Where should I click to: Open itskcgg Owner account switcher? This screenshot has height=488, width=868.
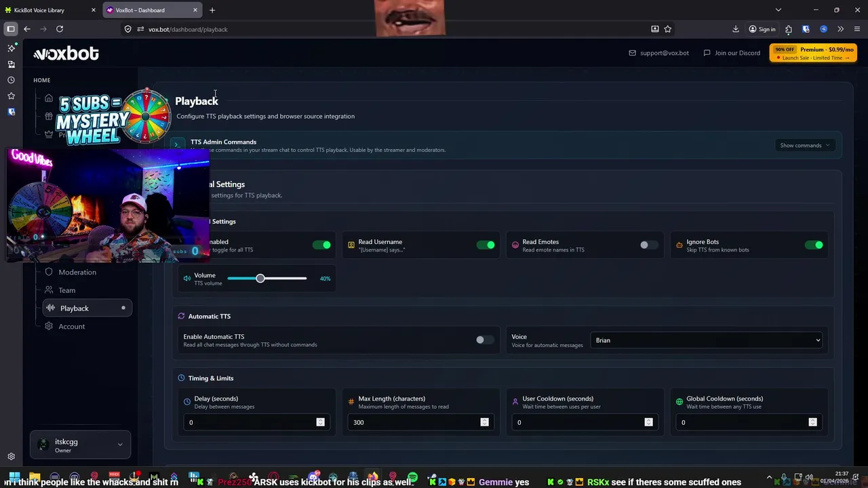(80, 445)
